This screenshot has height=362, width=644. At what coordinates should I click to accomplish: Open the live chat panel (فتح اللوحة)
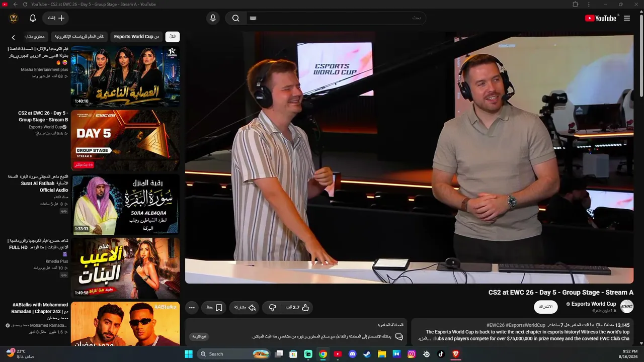tap(199, 336)
